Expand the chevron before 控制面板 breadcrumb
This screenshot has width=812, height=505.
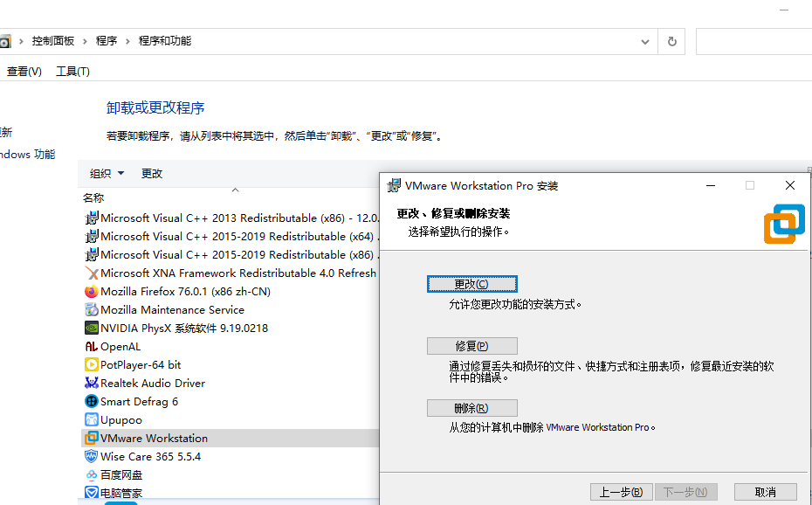tap(21, 41)
